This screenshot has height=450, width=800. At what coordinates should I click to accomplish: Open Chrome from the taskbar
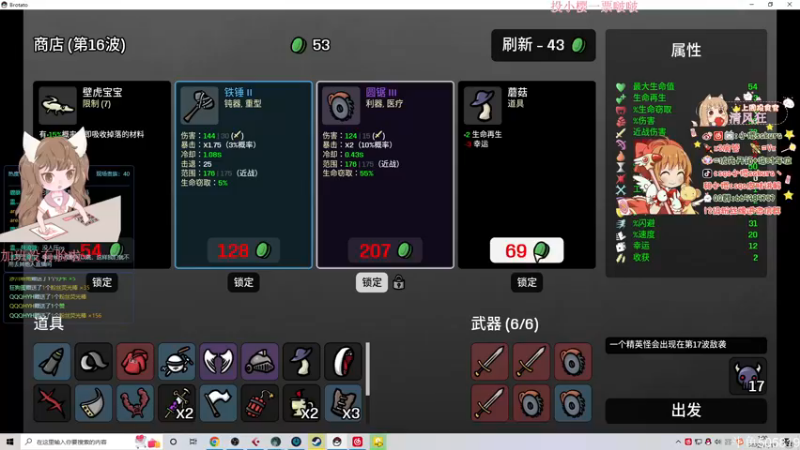(214, 442)
